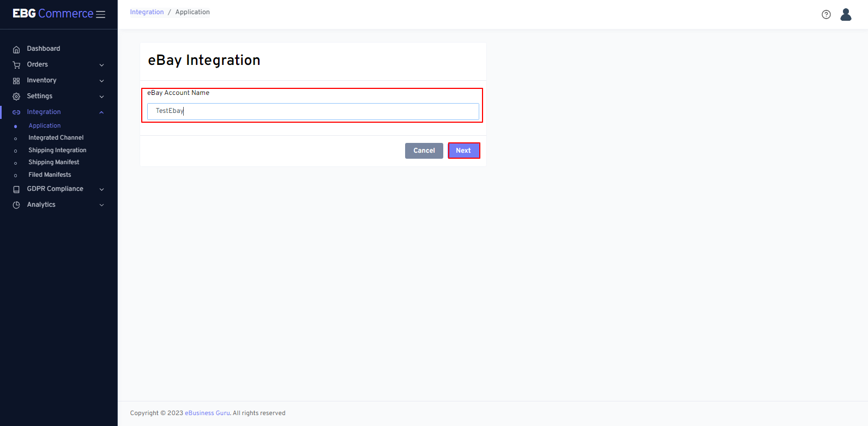
Task: Click the Orders shopping cart icon
Action: [16, 65]
